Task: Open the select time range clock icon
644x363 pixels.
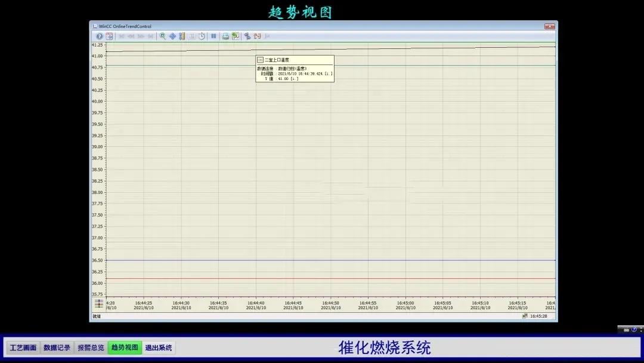Action: [x=202, y=36]
